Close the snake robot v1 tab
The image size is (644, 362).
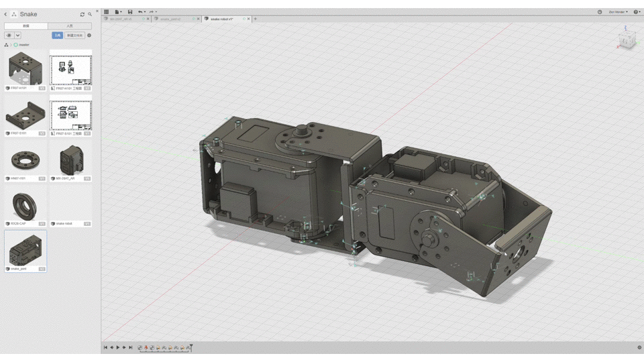(x=248, y=19)
